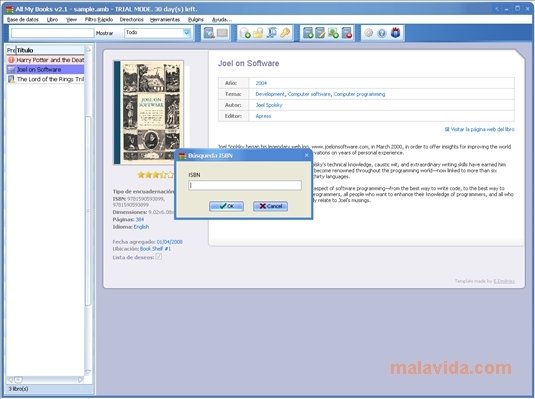
Task: Click the English language link
Action: [141, 227]
